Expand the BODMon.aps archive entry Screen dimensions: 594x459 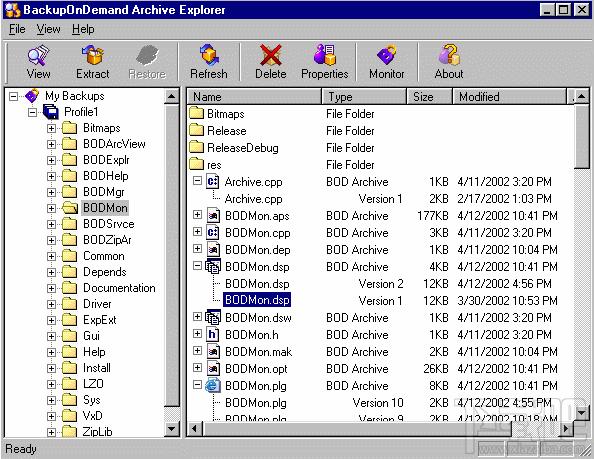click(x=197, y=215)
